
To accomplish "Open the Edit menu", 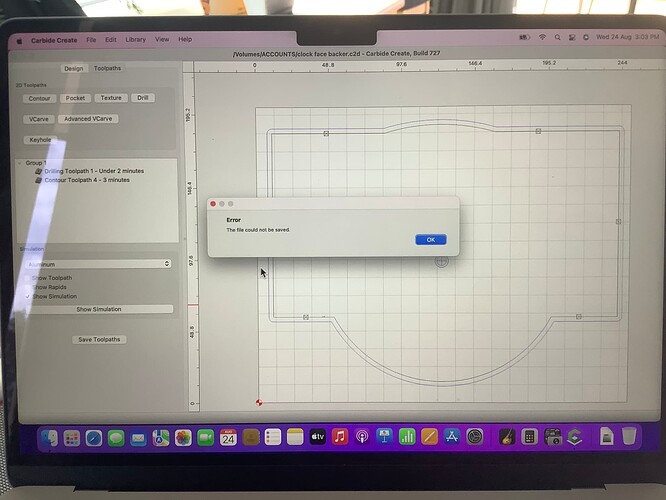I will (x=110, y=40).
